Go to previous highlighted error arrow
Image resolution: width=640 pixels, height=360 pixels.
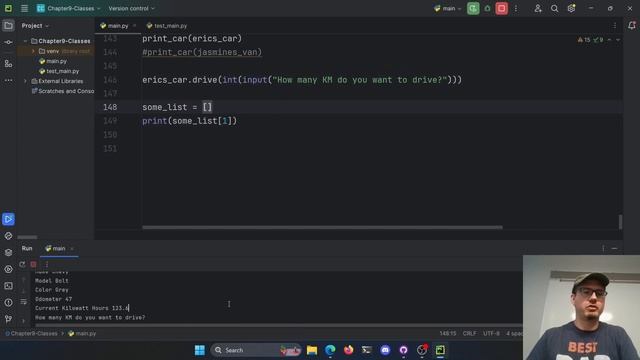pyautogui.click(x=609, y=40)
